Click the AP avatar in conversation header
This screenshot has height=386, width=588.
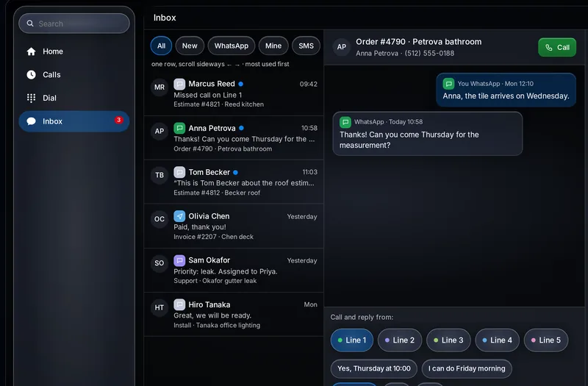[x=342, y=47]
